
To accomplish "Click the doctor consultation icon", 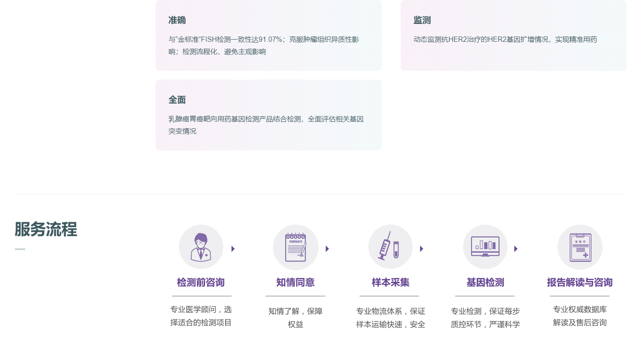I will tap(201, 247).
